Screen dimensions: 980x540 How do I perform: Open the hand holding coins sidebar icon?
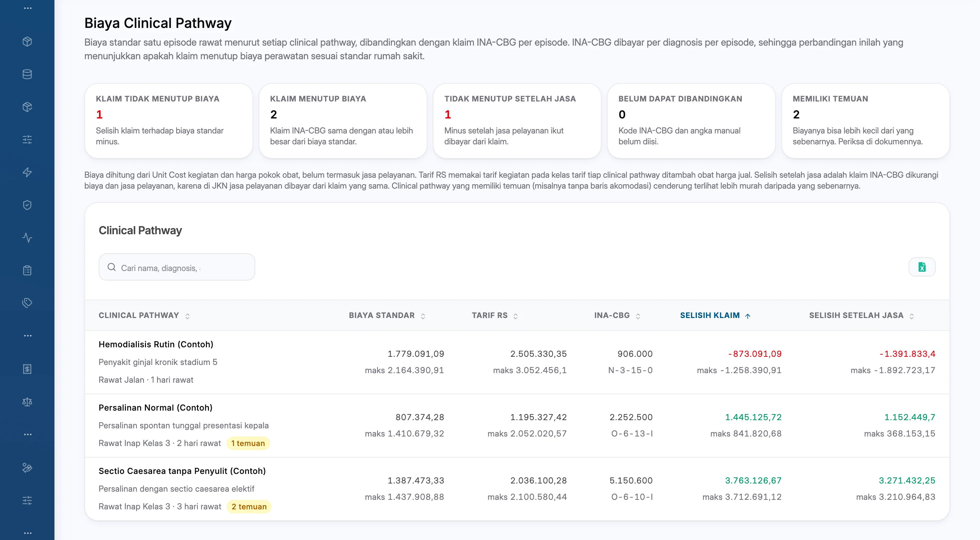coord(27,468)
